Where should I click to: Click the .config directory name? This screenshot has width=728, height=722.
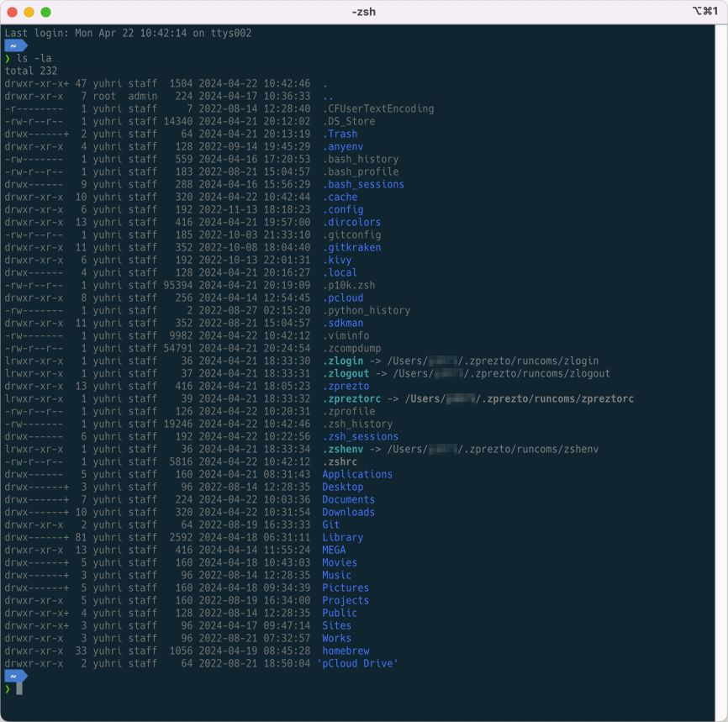343,209
